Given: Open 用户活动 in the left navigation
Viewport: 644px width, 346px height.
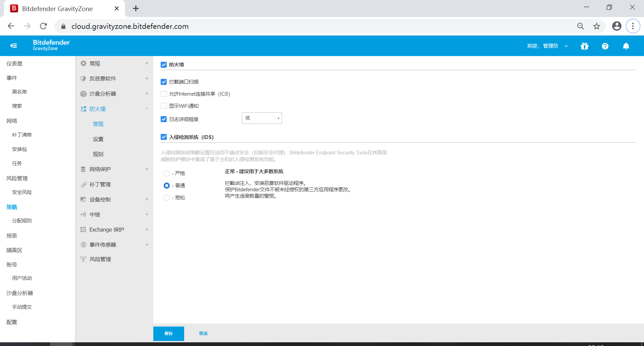Looking at the screenshot, I should [22, 278].
